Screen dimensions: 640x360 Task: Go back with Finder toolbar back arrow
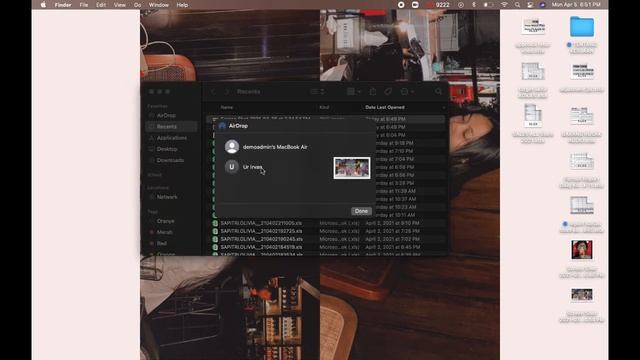pyautogui.click(x=213, y=92)
